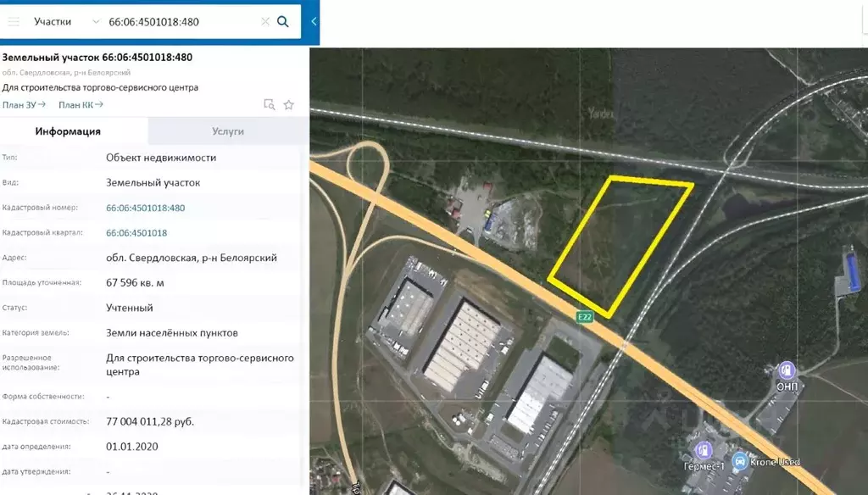Click the ОНП gas station marker
868x495 pixels.
click(x=787, y=370)
